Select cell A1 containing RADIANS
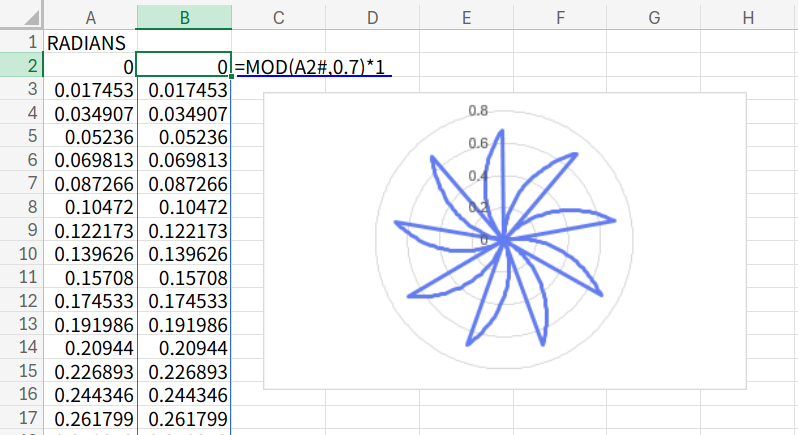This screenshot has width=798, height=435. click(x=90, y=43)
